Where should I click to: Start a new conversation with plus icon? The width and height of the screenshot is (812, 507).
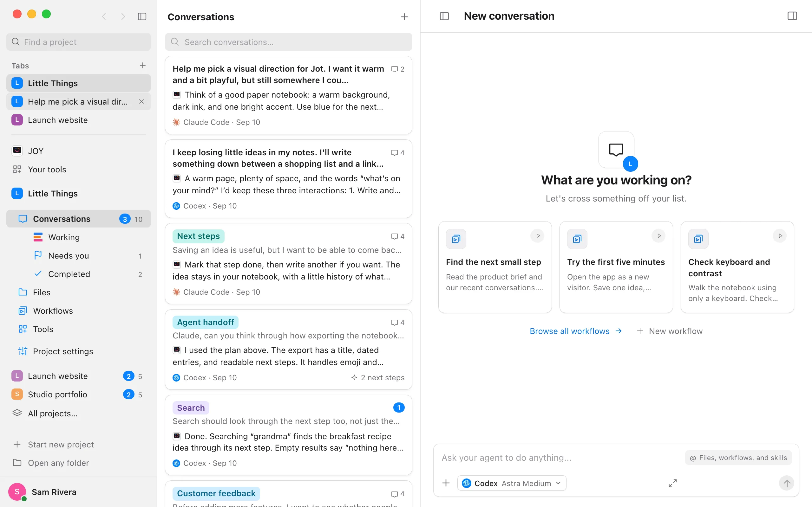point(404,17)
